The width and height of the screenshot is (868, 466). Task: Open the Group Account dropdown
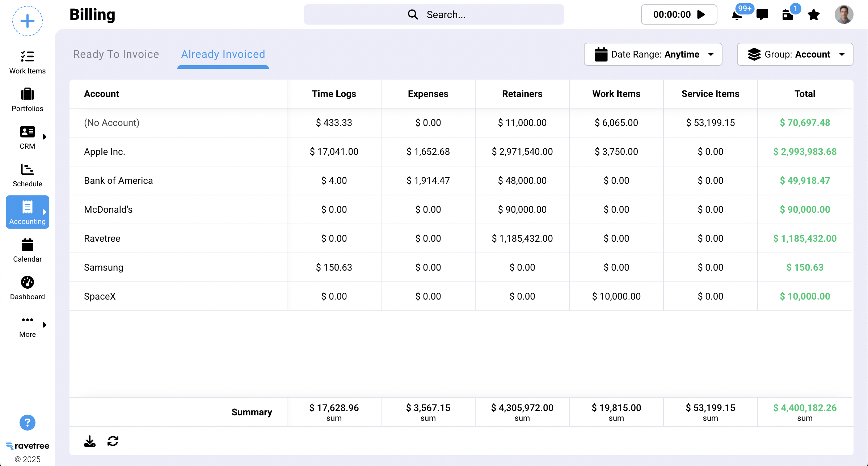click(x=795, y=54)
